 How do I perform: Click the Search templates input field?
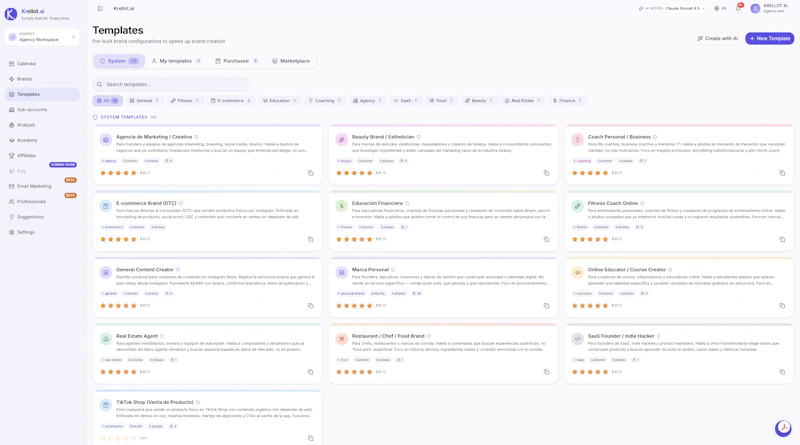[x=170, y=84]
